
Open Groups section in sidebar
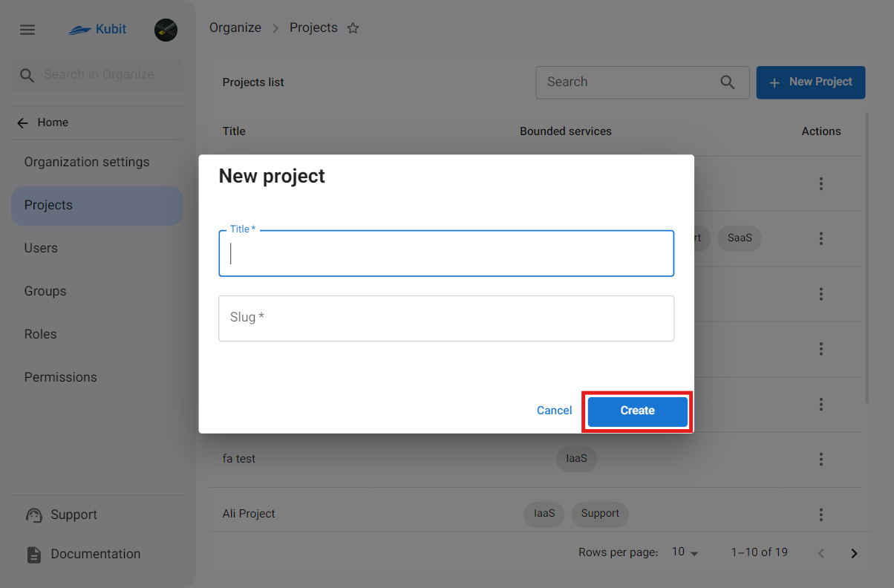[97, 291]
